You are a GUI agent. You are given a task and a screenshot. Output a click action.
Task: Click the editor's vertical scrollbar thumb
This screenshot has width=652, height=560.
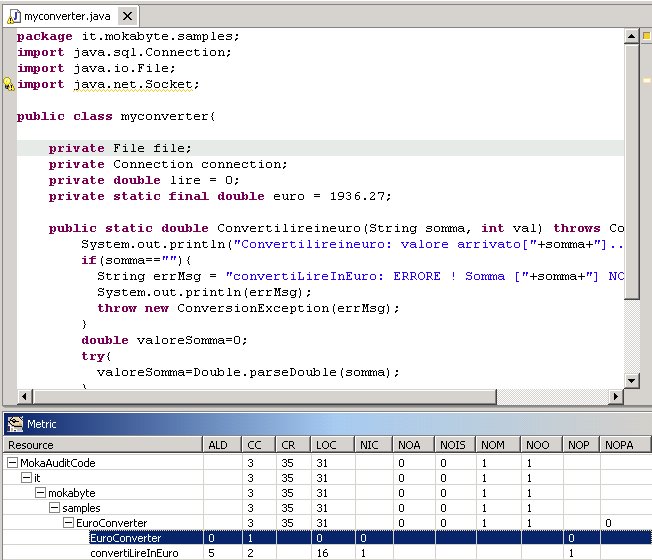click(632, 171)
